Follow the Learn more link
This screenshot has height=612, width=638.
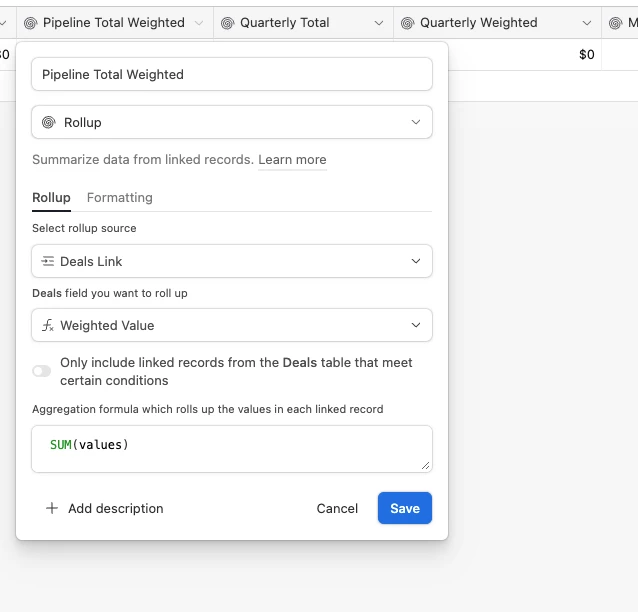pyautogui.click(x=292, y=160)
